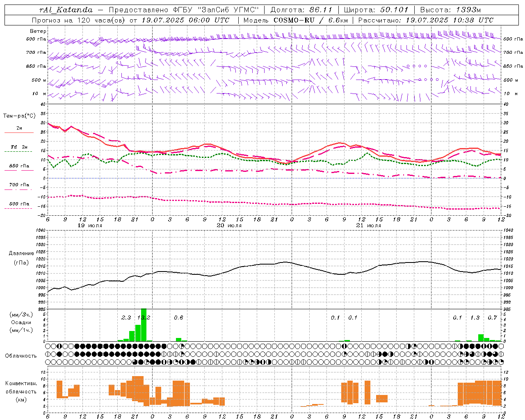Click the 0.7 precipitation total value
Screen dimensions: 525x420
pyautogui.click(x=492, y=317)
